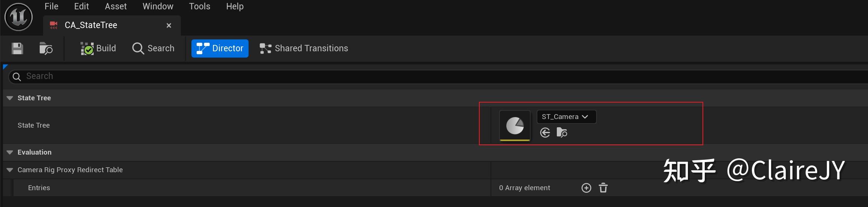The height and width of the screenshot is (207, 868).
Task: Click the Use Selected Asset arrow icon
Action: click(x=545, y=133)
